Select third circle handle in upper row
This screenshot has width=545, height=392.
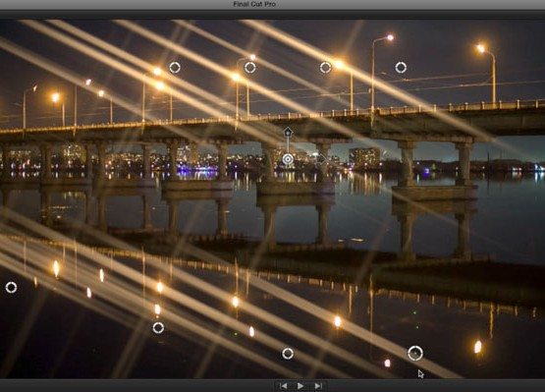pyautogui.click(x=325, y=68)
